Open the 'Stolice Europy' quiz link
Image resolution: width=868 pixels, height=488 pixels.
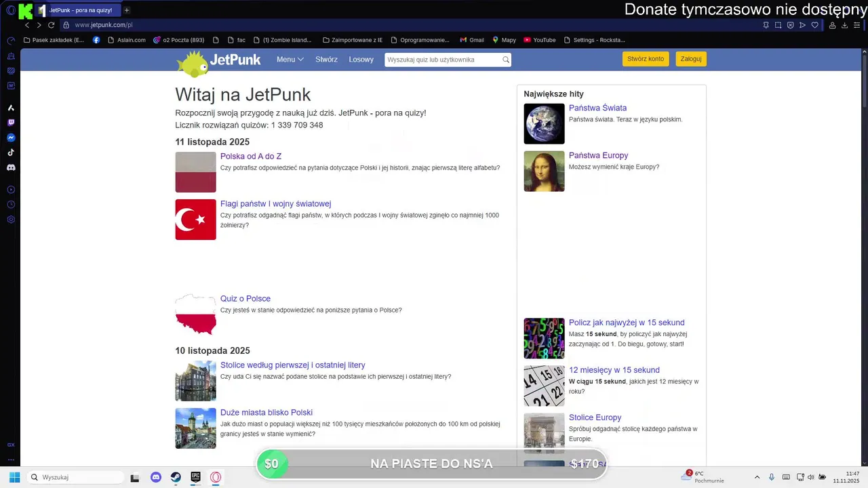click(x=595, y=418)
